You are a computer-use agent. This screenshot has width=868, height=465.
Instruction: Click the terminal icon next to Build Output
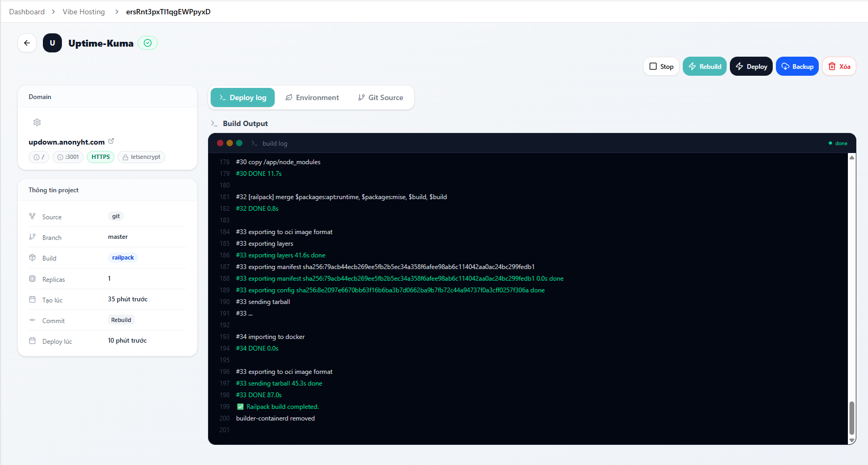(214, 123)
